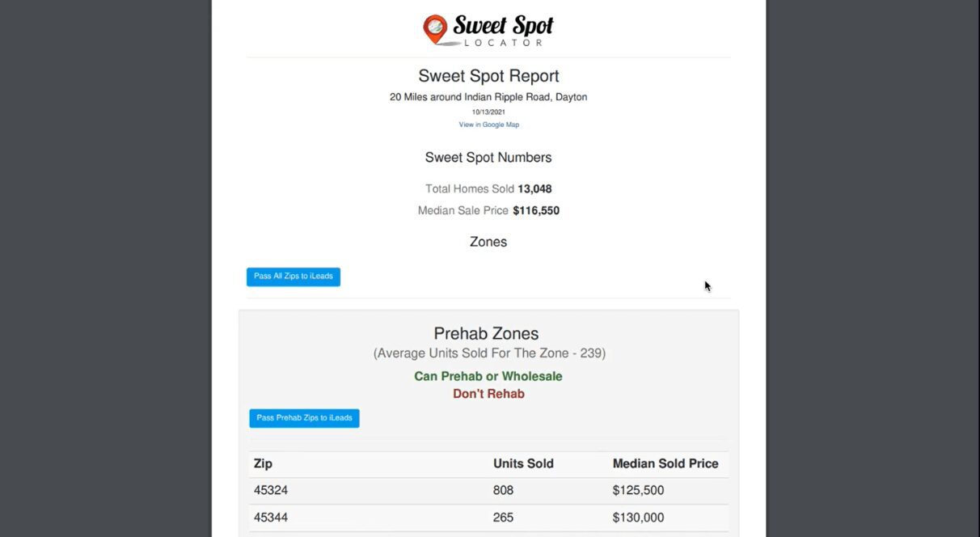Click Pass Prehab Zips to iLeads button
This screenshot has width=980, height=537.
[x=304, y=418]
